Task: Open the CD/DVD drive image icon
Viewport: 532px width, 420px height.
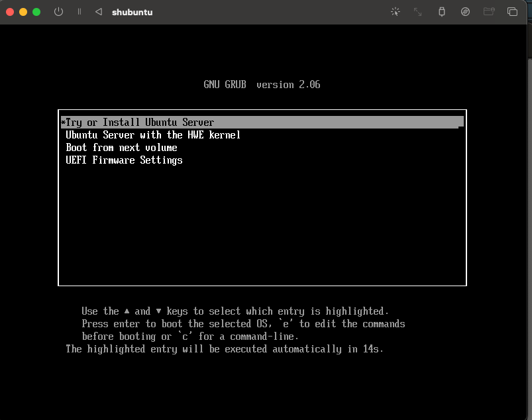Action: pyautogui.click(x=465, y=12)
